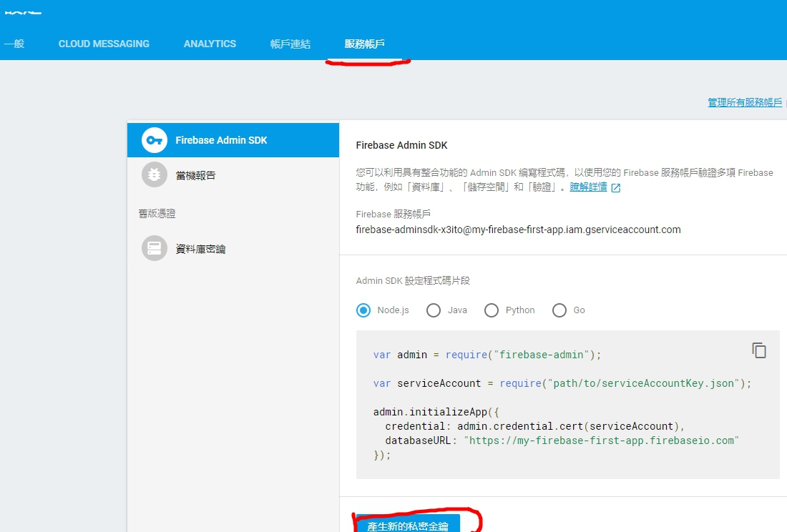787x532 pixels.
Task: Click the admin.initializeApp({ code line
Action: click(x=436, y=412)
